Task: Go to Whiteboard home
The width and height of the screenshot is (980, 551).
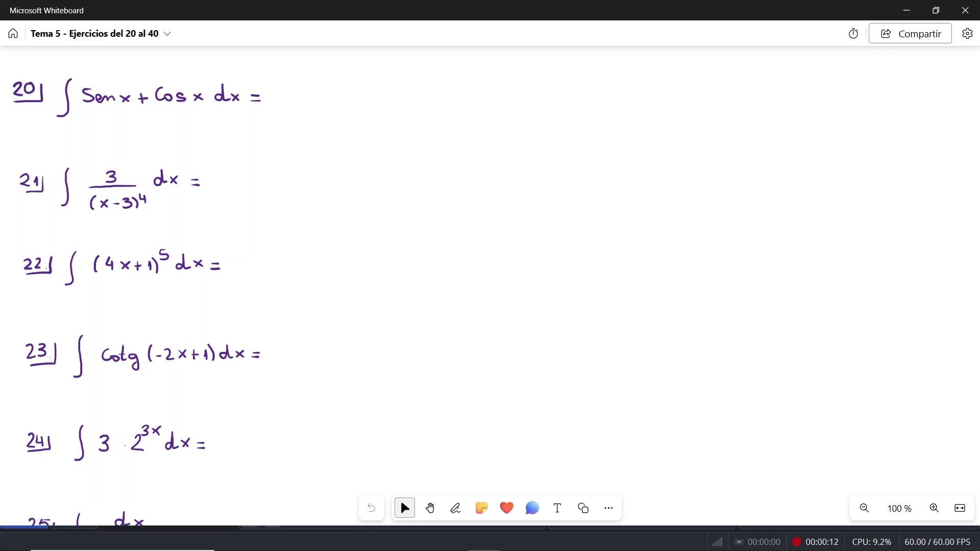Action: pyautogui.click(x=13, y=34)
